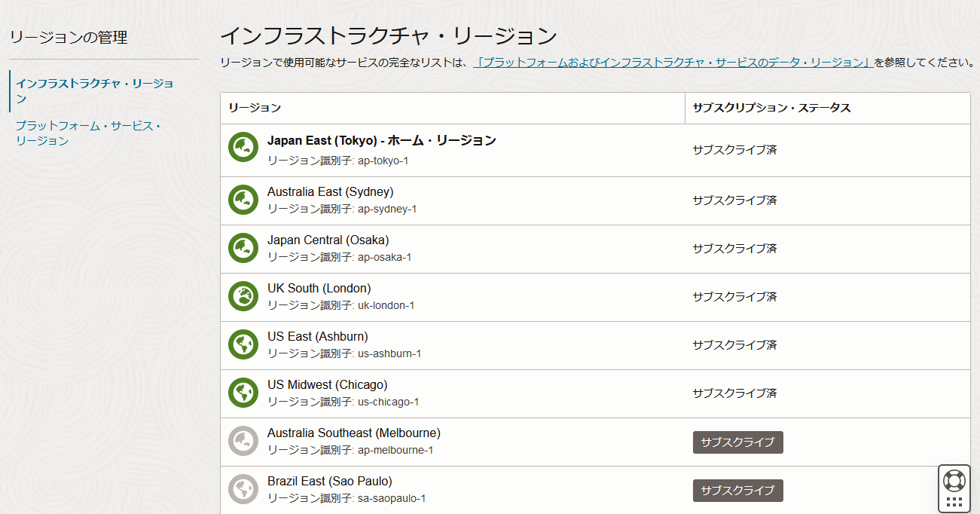
Task: Click the grey Brazil East (Sao Paulo) globe icon
Action: pos(243,489)
